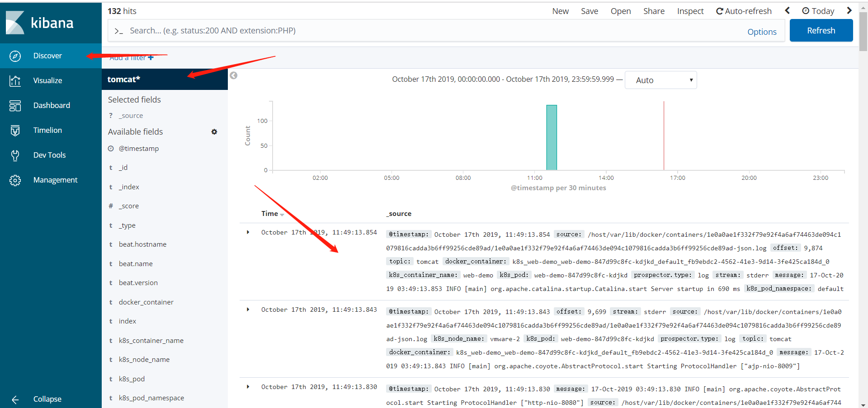Click the t type icon beside k8s_pod

point(111,379)
